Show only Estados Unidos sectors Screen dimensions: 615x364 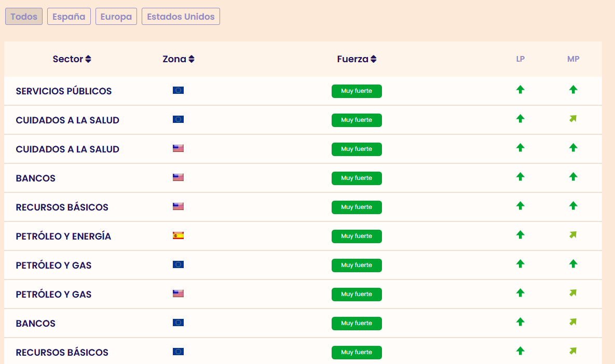click(181, 17)
